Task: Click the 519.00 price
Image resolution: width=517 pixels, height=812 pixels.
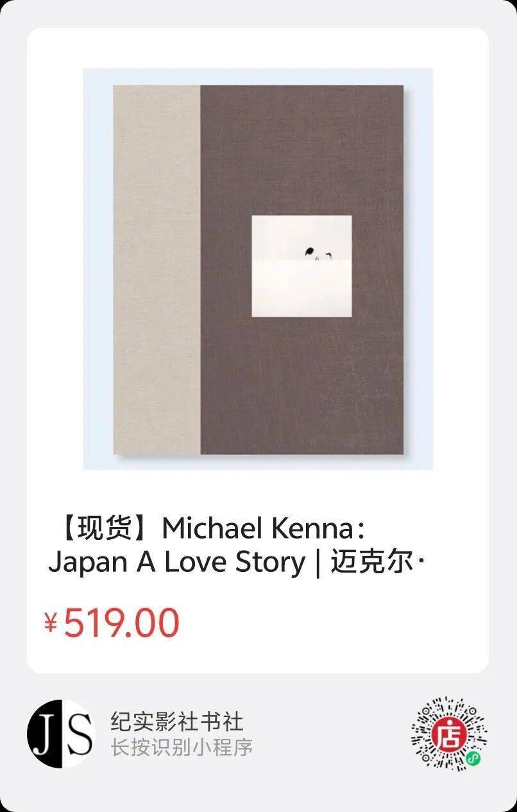Action: pyautogui.click(x=121, y=623)
